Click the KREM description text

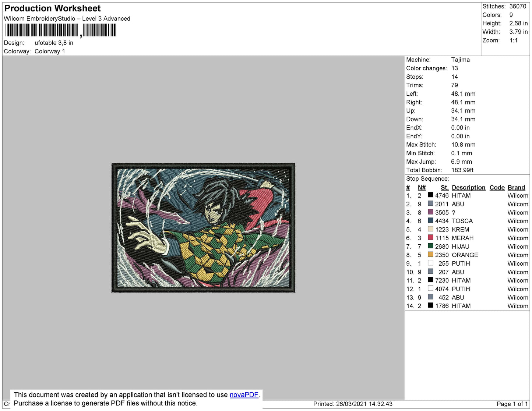[460, 229]
